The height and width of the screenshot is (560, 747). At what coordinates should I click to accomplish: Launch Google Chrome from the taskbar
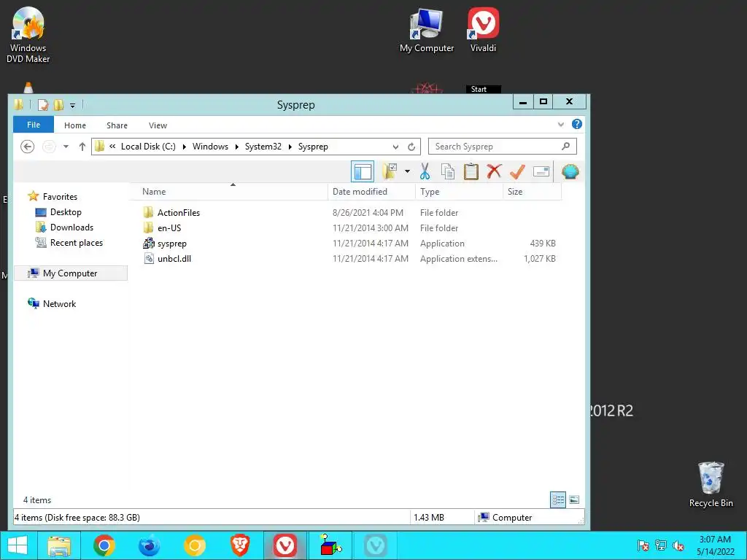(104, 545)
